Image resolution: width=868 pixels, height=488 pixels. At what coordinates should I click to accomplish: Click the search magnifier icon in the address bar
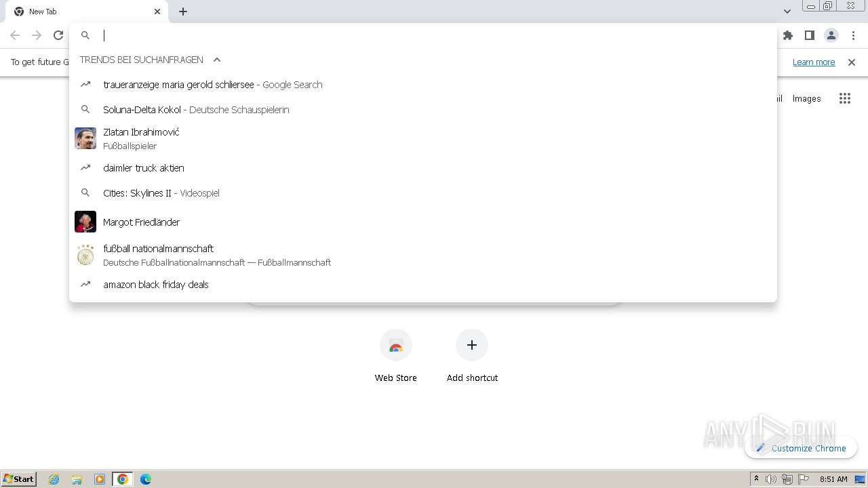85,35
